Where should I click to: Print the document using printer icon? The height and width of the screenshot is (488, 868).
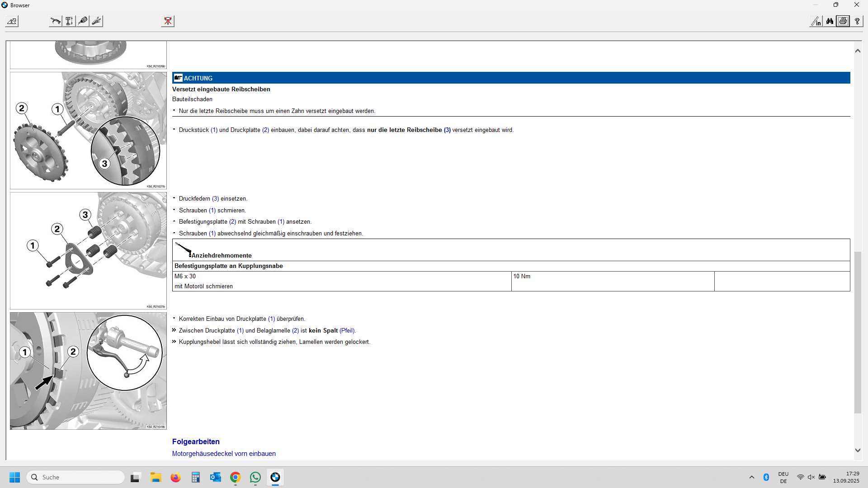click(843, 21)
